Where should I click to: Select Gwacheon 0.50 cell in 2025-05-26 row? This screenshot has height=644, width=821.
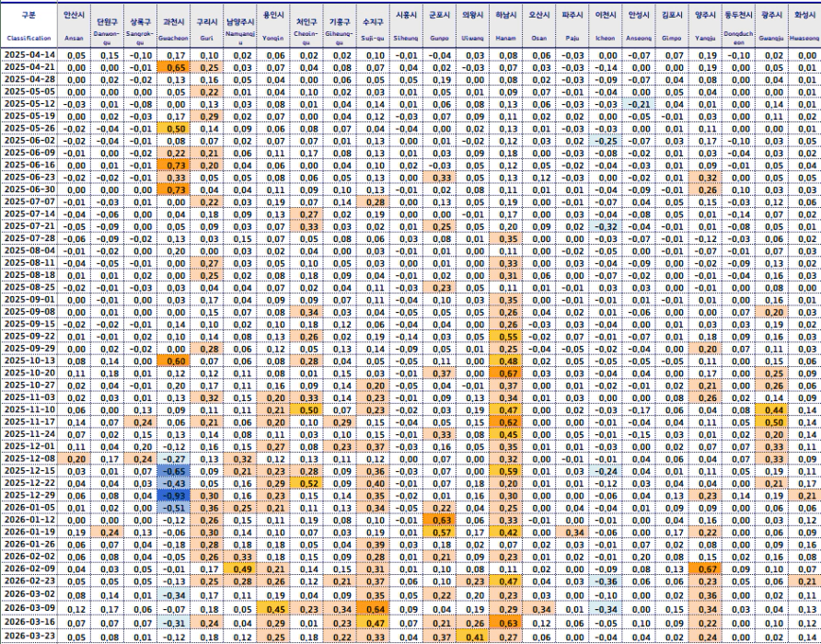pos(174,128)
